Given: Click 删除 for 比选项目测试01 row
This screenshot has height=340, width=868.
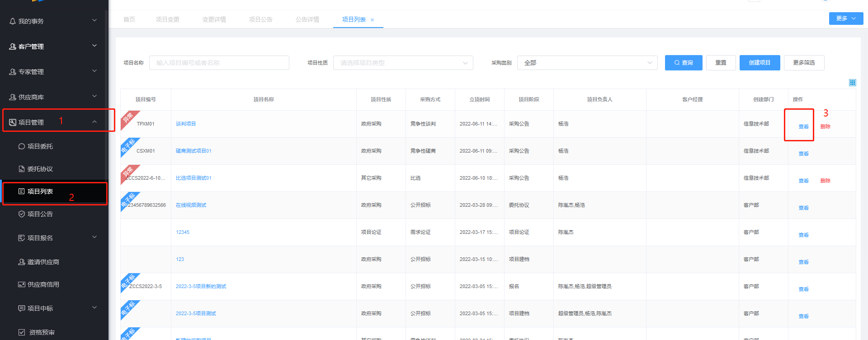Looking at the screenshot, I should click(x=826, y=181).
